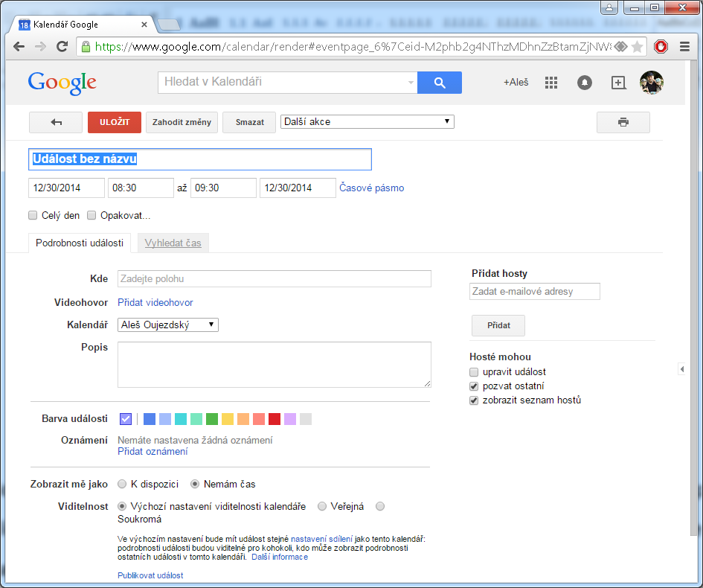The image size is (703, 588).
Task: Click the Popis description text area
Action: coord(275,365)
